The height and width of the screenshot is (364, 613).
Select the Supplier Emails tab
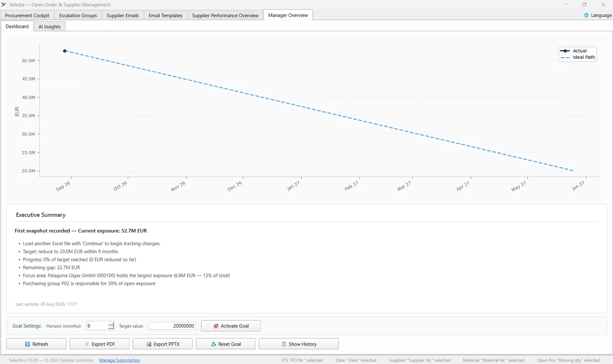point(123,15)
